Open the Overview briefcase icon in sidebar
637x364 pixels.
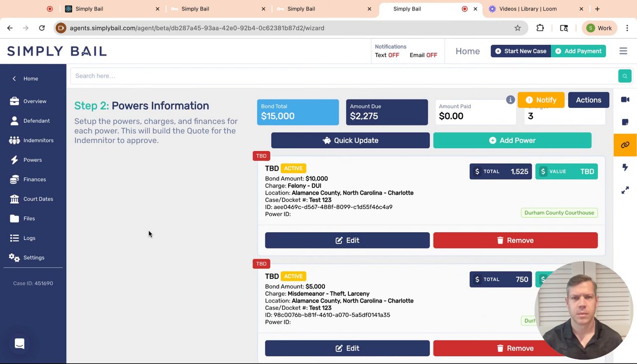click(x=14, y=101)
